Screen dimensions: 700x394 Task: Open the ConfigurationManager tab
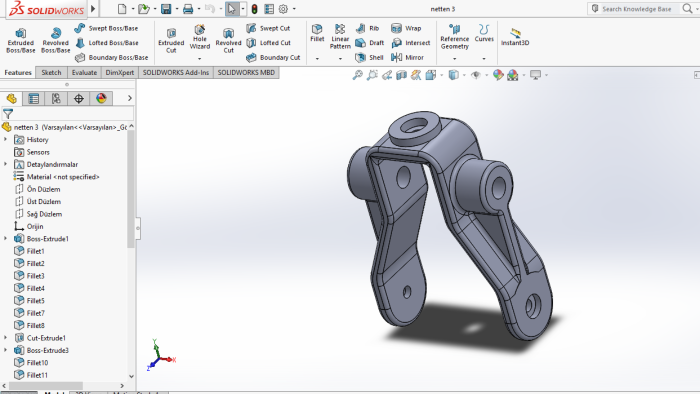click(56, 98)
